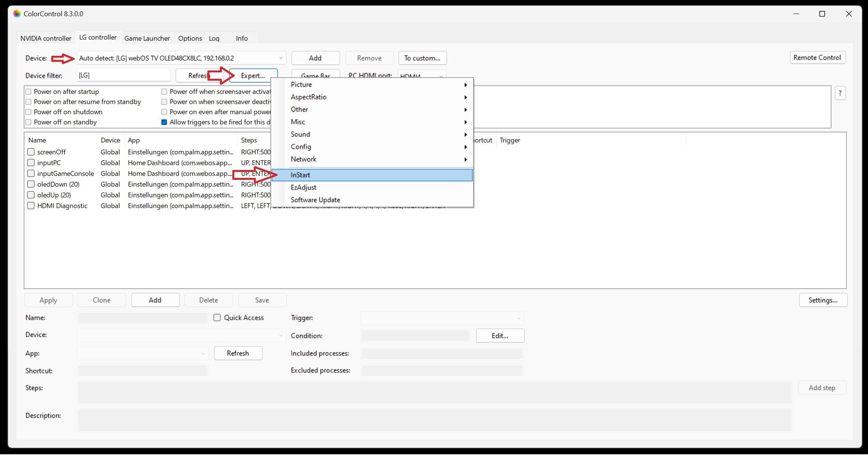Expand the Trigger combo box
868x455 pixels.
point(518,319)
